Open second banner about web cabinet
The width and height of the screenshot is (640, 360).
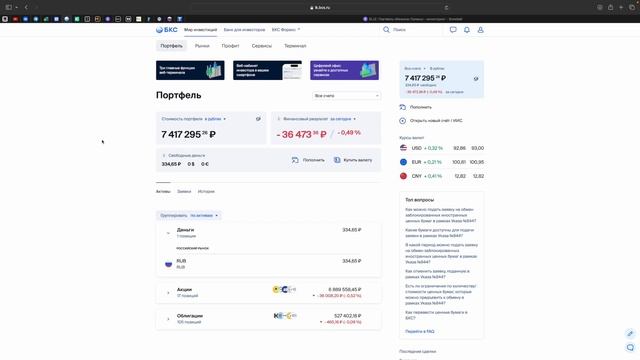[x=267, y=70]
